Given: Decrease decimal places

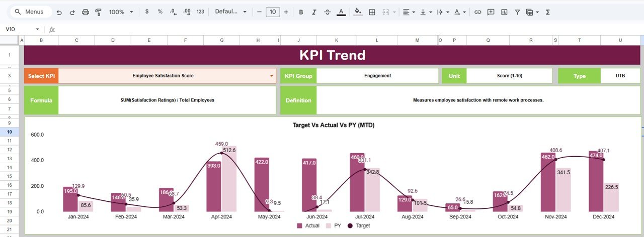Looking at the screenshot, I should click(173, 12).
